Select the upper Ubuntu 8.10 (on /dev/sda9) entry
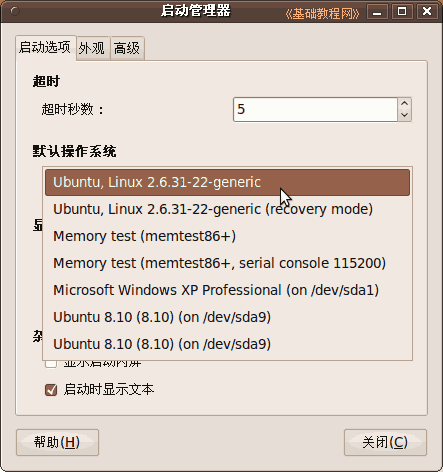443x472 pixels. [x=227, y=317]
